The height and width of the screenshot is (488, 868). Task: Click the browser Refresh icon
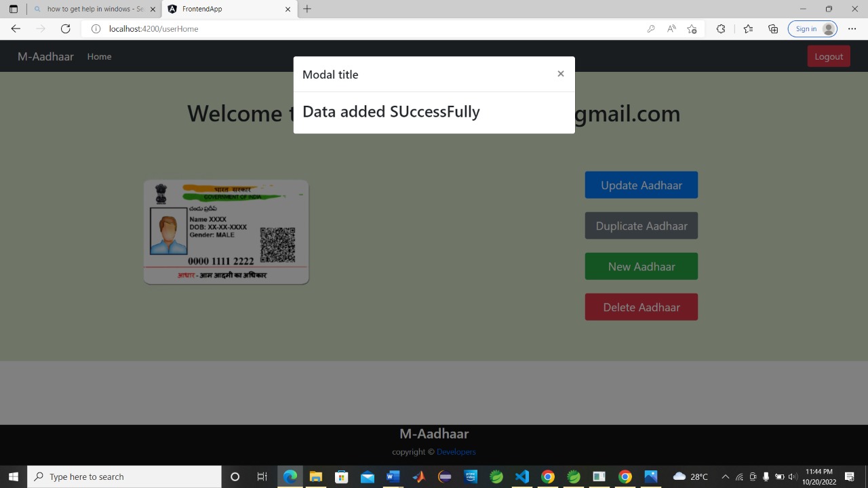click(x=66, y=28)
